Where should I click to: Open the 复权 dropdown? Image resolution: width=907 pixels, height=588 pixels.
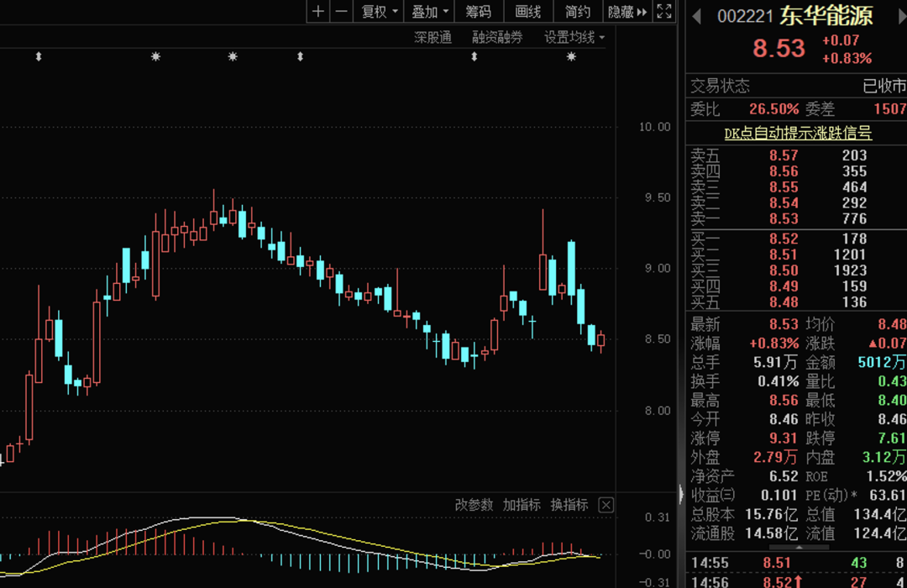[379, 12]
